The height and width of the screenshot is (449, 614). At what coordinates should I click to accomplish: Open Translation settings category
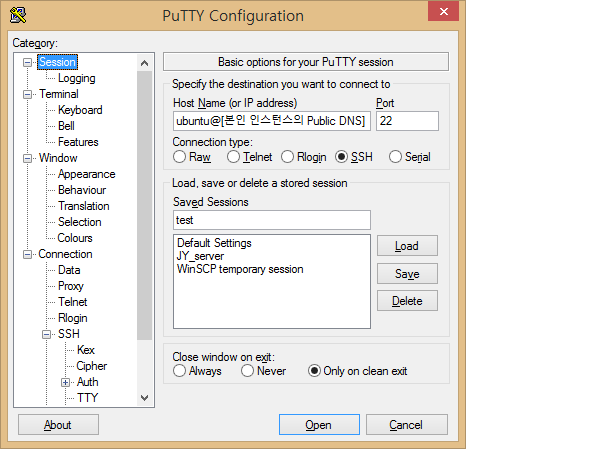84,206
